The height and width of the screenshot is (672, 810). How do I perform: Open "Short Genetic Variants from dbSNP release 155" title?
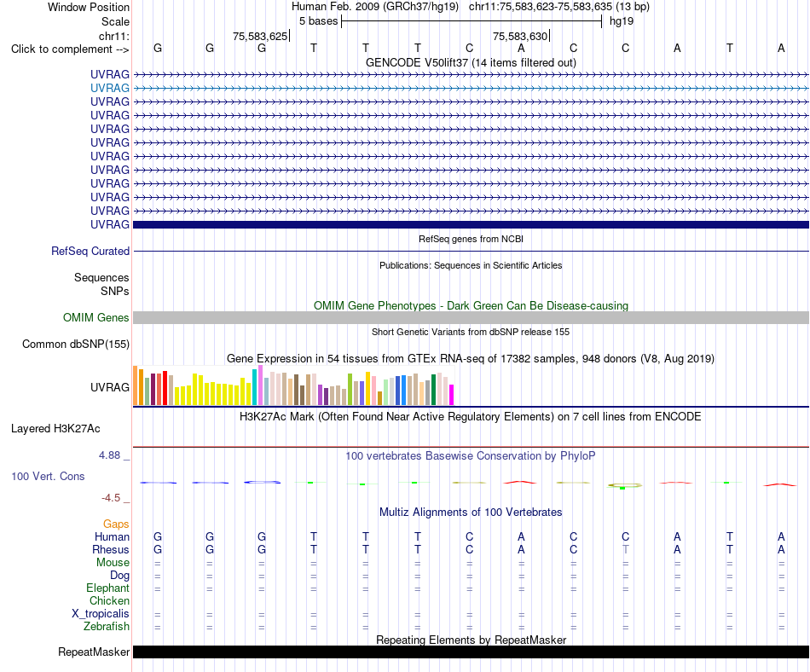click(471, 332)
